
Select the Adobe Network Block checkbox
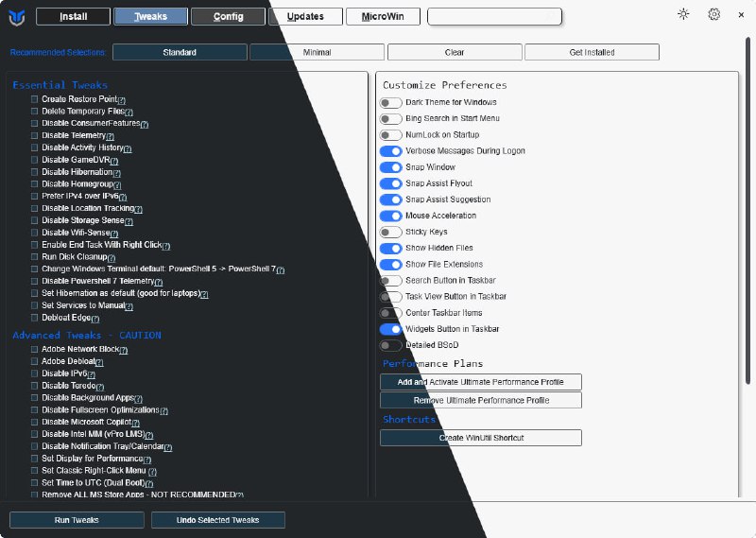35,350
